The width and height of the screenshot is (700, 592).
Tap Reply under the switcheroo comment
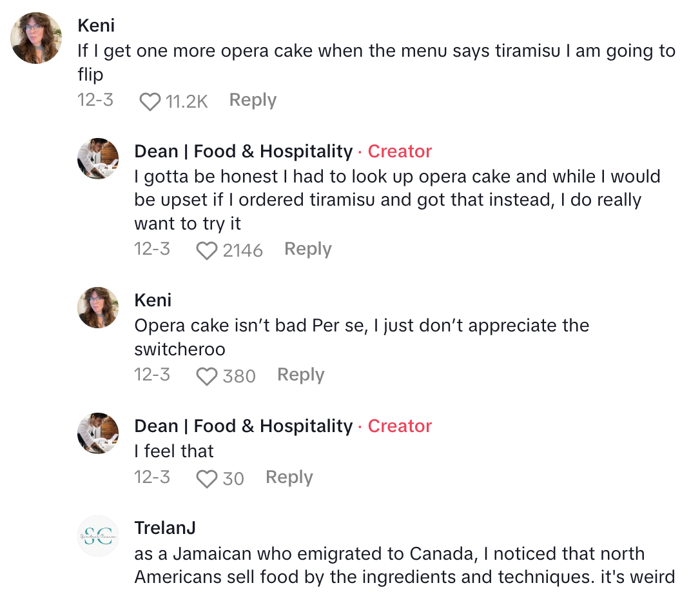tap(300, 374)
